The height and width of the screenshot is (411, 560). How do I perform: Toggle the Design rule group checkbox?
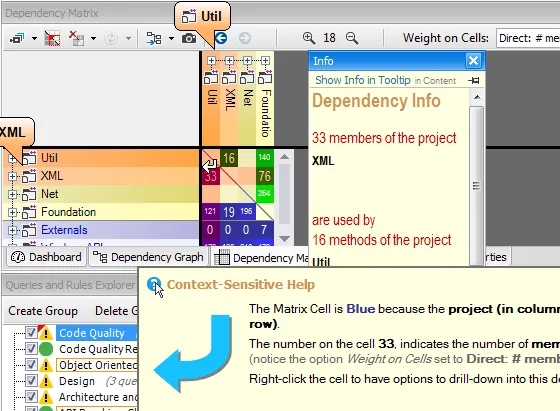pos(31,381)
